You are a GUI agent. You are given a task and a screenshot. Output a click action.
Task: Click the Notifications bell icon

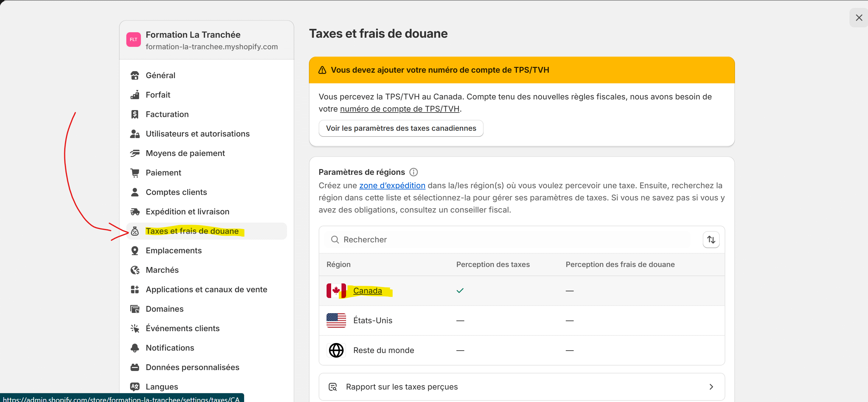(x=135, y=348)
